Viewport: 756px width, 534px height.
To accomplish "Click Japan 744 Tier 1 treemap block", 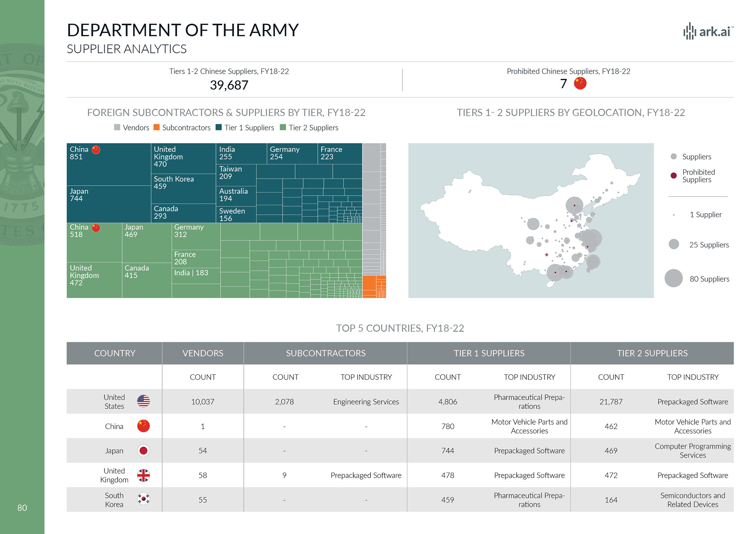I will [108, 204].
